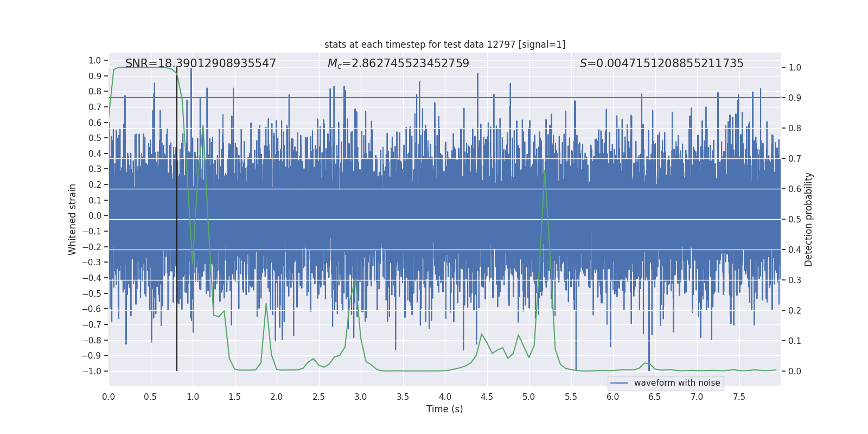Click the −0.5 tick on Whitened strain axis
The height and width of the screenshot is (434, 868).
(92, 293)
